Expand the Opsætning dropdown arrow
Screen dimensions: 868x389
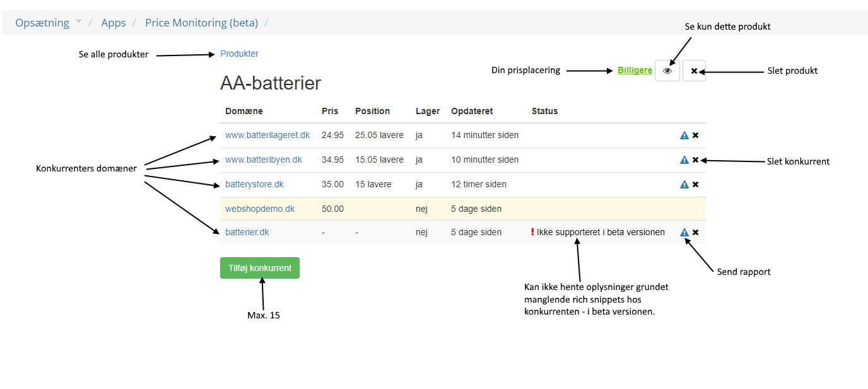pos(79,22)
